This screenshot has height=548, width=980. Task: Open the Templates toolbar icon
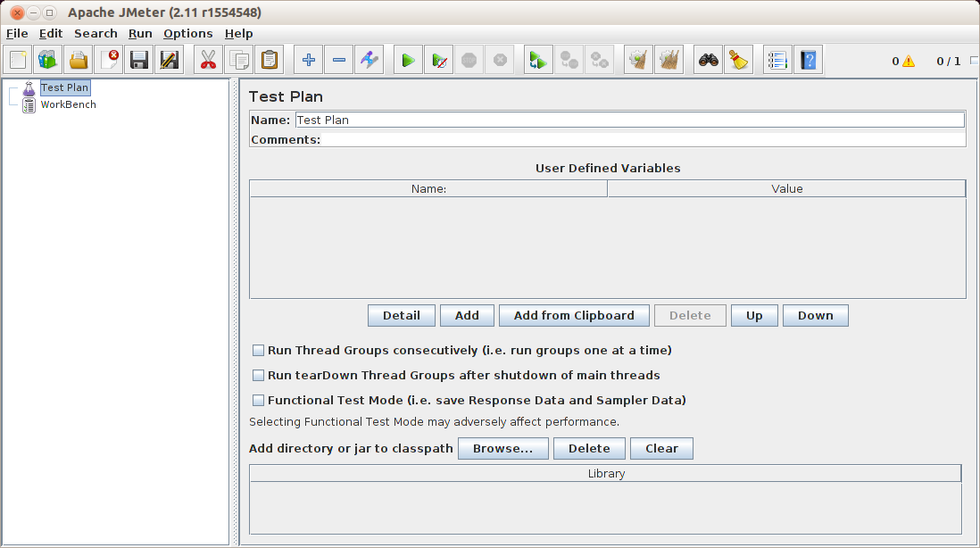pos(47,60)
